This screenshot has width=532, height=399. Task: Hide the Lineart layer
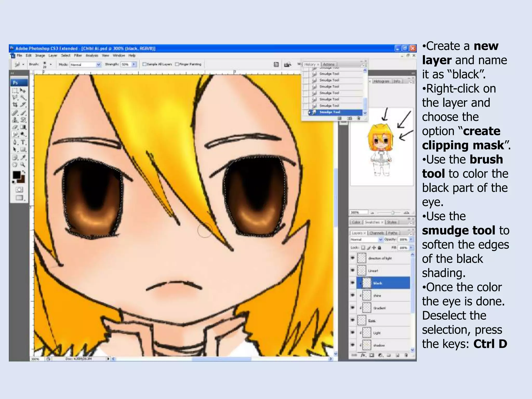point(353,270)
